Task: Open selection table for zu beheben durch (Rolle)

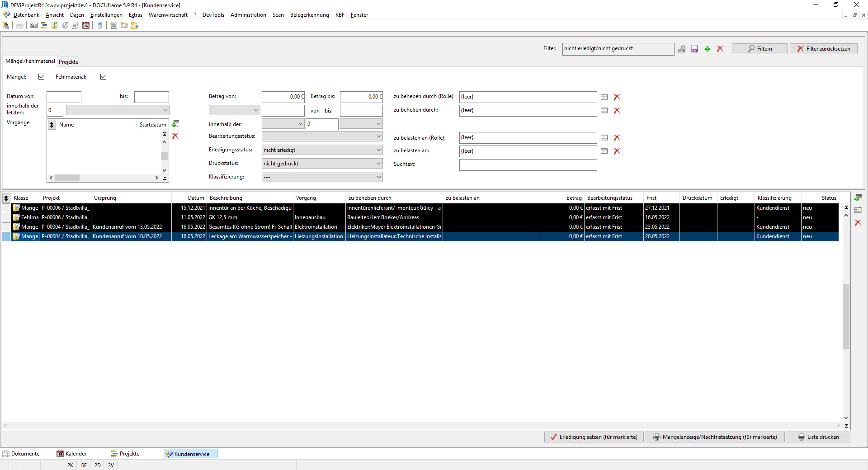Action: pyautogui.click(x=604, y=97)
